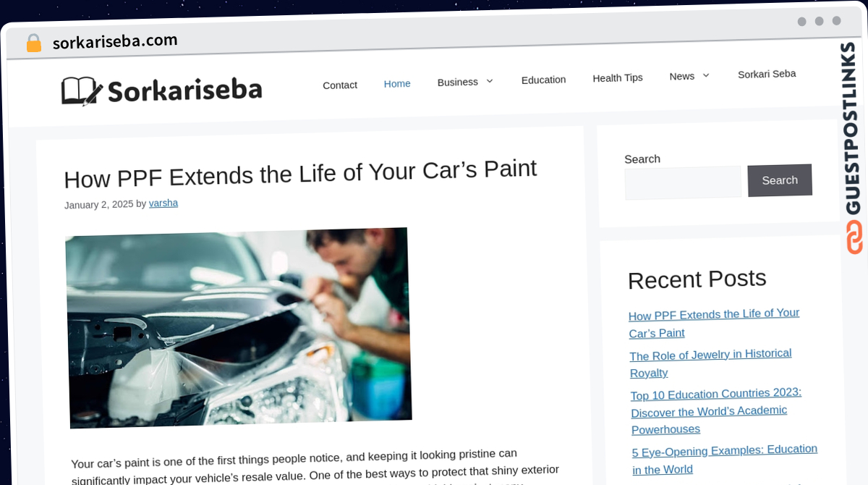This screenshot has width=868, height=485.
Task: Click the Guestpostlinks chain link icon
Action: pyautogui.click(x=854, y=237)
